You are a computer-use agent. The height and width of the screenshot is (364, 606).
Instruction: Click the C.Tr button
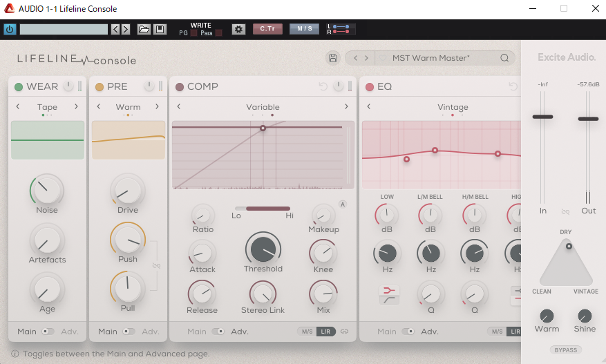267,29
